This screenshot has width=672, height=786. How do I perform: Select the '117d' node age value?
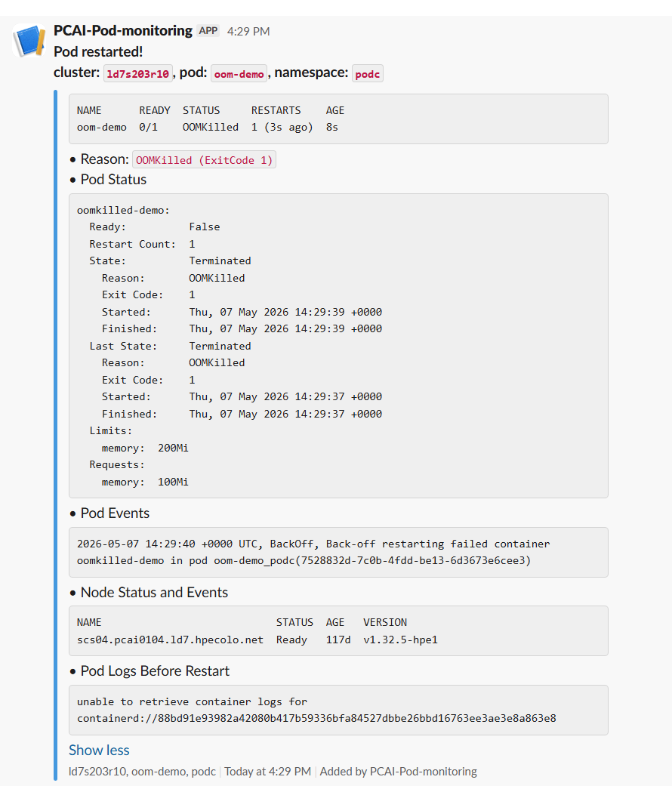pyautogui.click(x=338, y=640)
